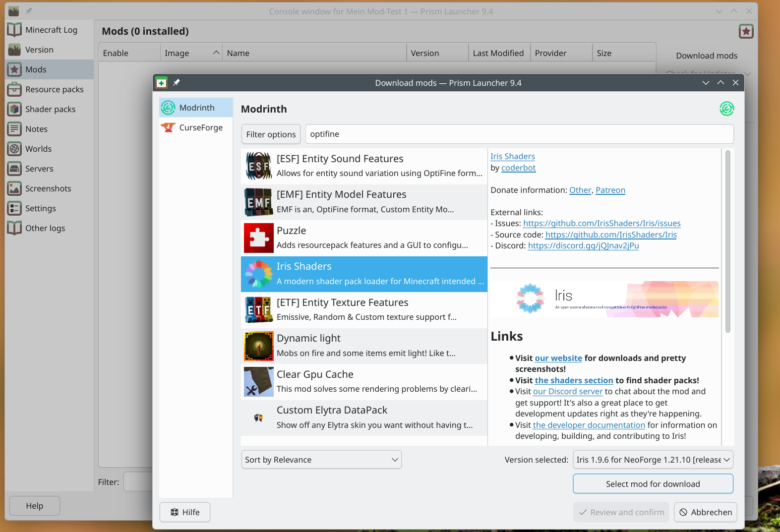Open Shader packs in sidebar

pos(50,109)
